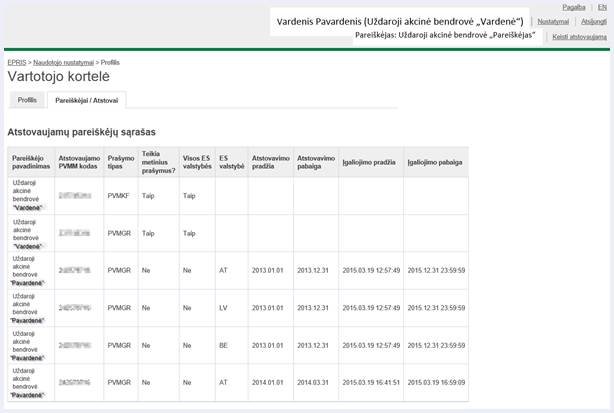Select row with ES valstybė LV

point(238,308)
